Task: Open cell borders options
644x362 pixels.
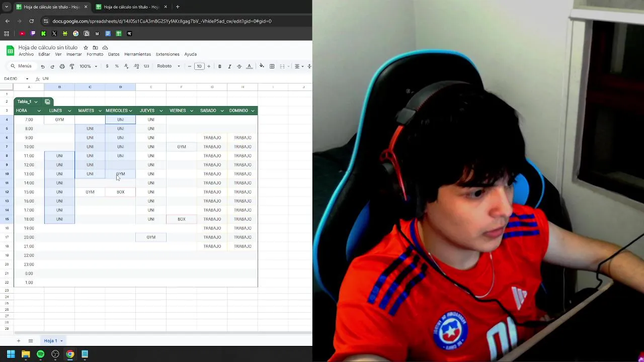Action: point(272,66)
